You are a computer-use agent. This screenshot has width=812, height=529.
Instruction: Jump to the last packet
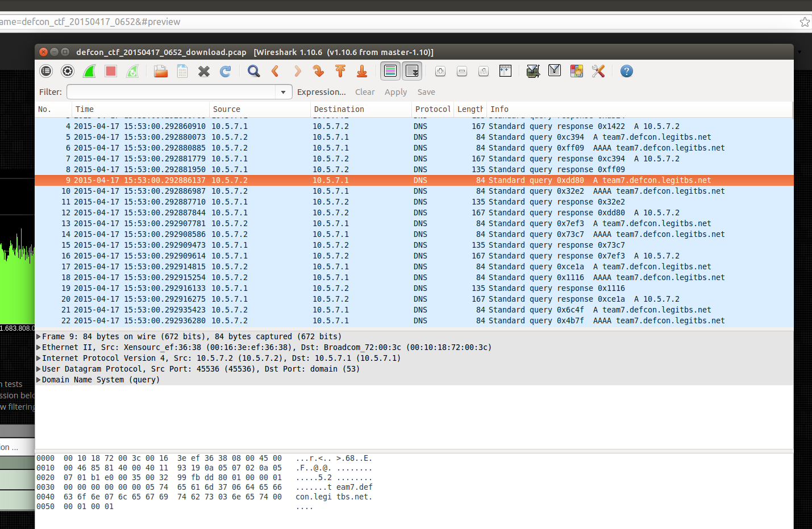[362, 71]
